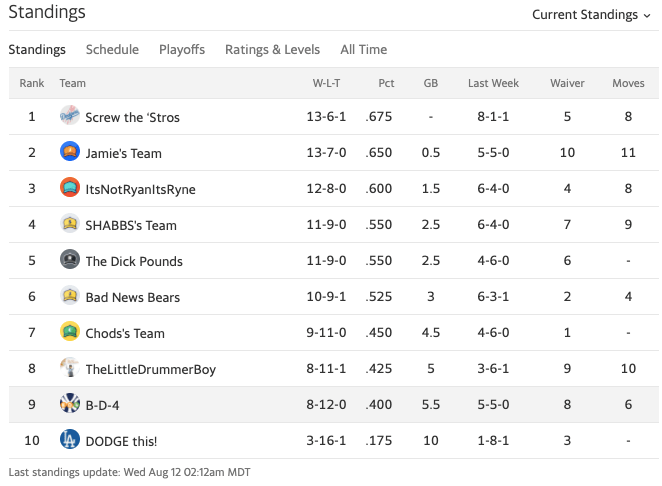Viewport: 662px width, 486px height.
Task: Click the Waiver column header
Action: pos(567,83)
